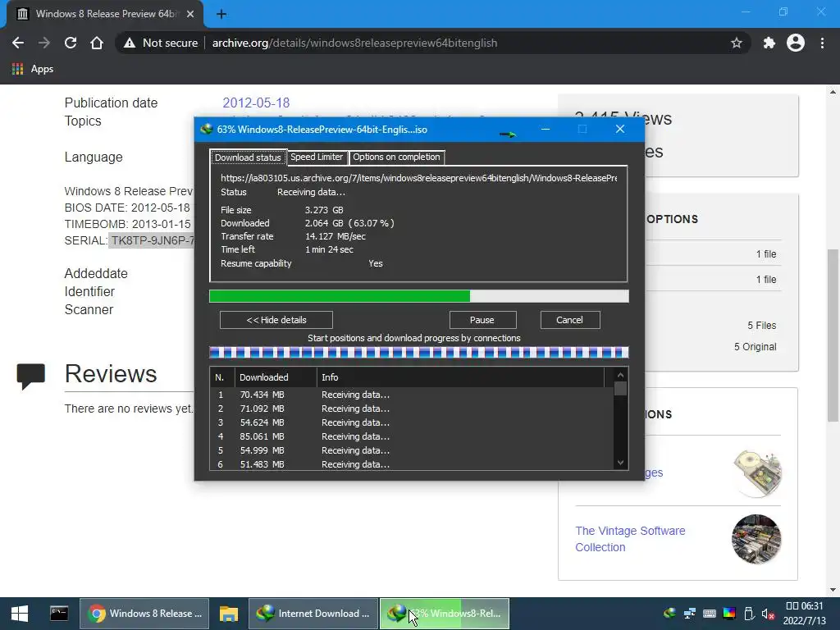Click the Reviews speech bubble icon
The image size is (840, 630).
tap(30, 375)
